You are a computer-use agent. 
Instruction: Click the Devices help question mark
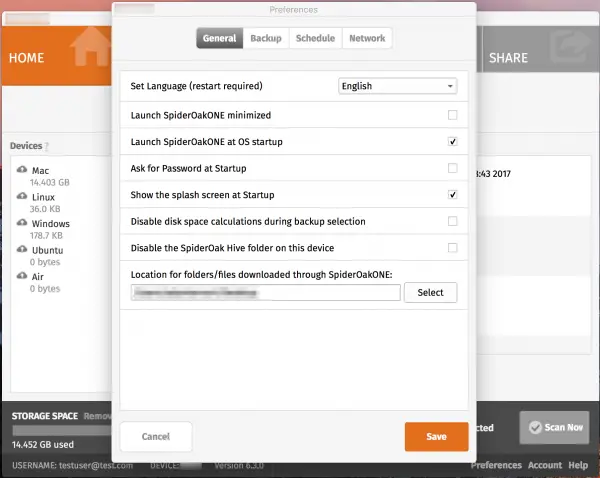pyautogui.click(x=46, y=146)
